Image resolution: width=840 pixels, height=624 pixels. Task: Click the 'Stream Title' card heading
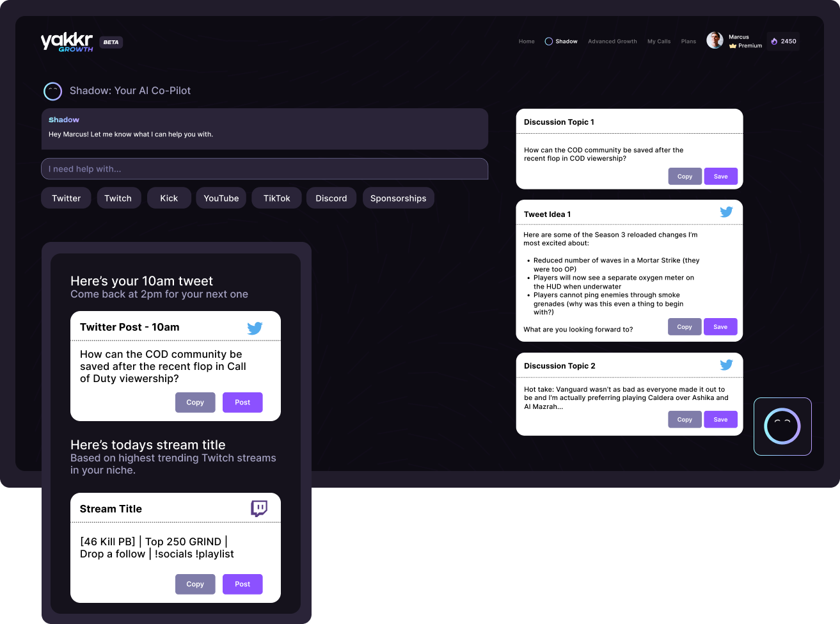coord(111,509)
